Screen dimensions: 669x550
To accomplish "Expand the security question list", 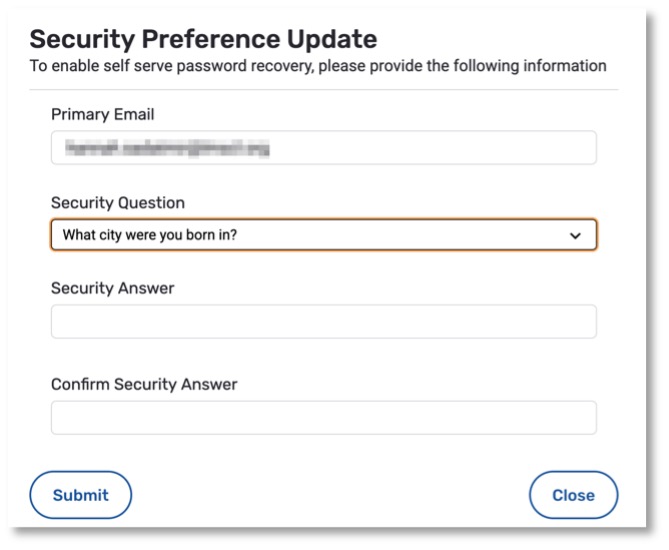I will click(323, 235).
